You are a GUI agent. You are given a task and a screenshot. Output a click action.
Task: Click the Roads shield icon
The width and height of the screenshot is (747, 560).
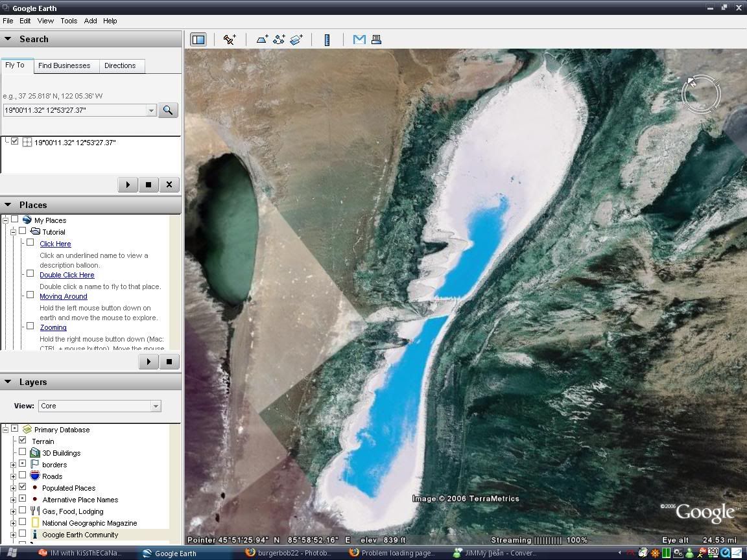(35, 476)
